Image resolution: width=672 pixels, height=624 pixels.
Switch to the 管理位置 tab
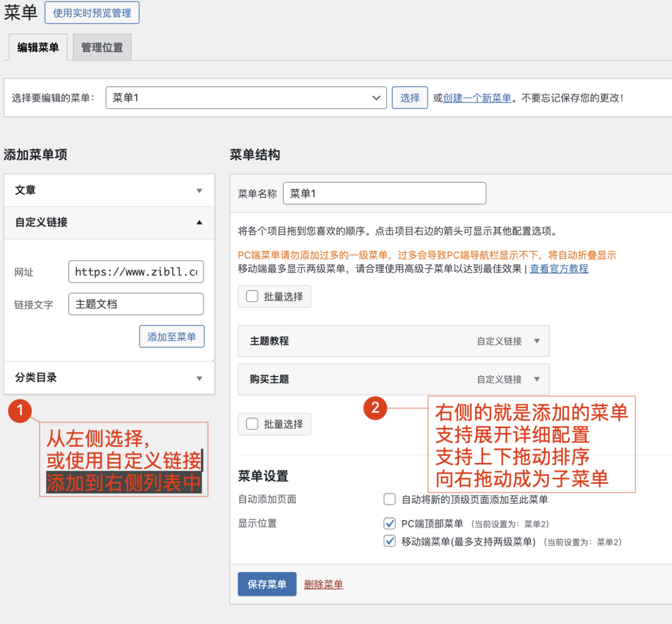[102, 48]
